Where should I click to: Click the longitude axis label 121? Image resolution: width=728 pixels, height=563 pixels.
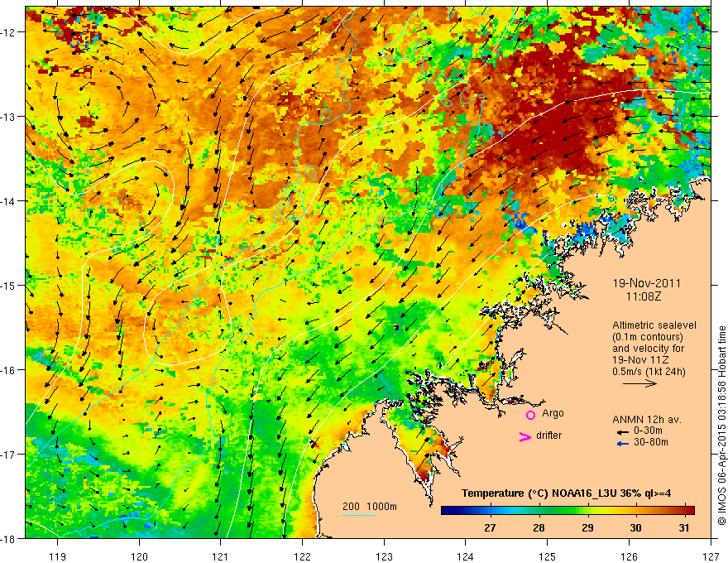pyautogui.click(x=221, y=556)
